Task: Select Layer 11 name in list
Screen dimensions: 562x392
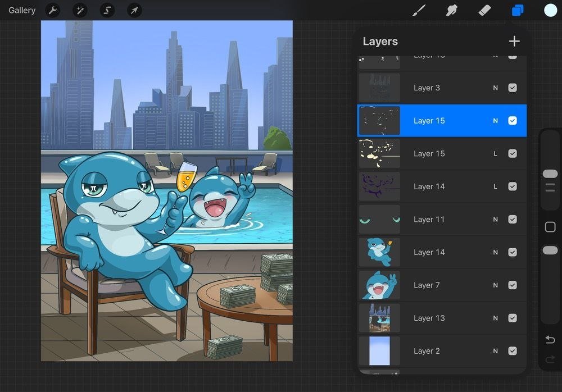Action: [x=429, y=219]
